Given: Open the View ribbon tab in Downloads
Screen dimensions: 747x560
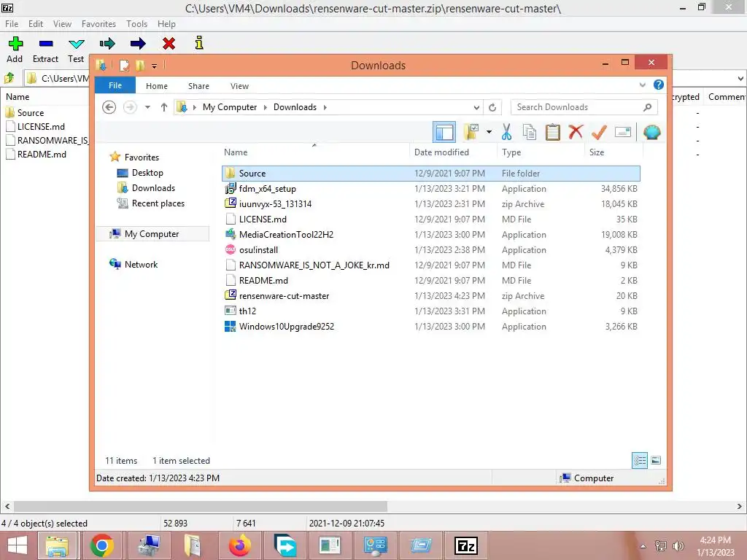Looking at the screenshot, I should click(x=239, y=86).
